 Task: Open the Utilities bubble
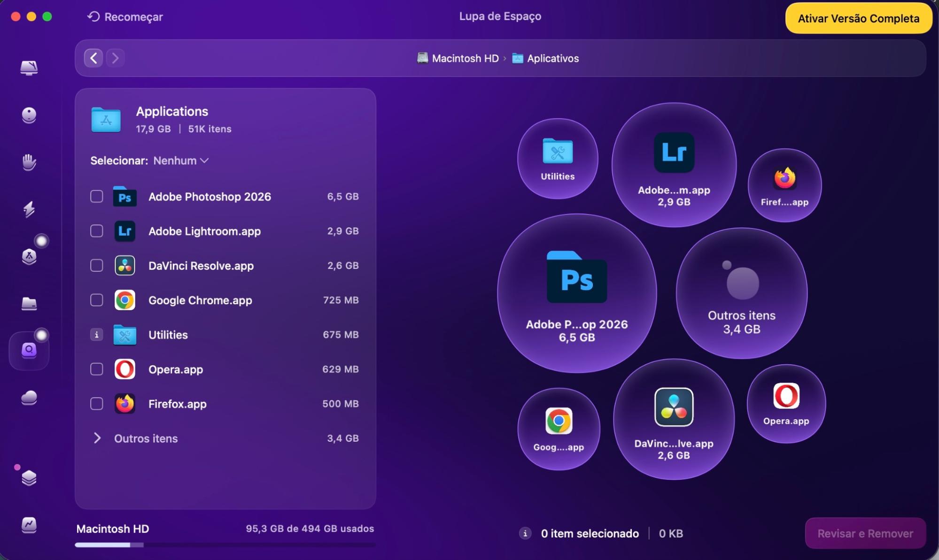pos(558,159)
